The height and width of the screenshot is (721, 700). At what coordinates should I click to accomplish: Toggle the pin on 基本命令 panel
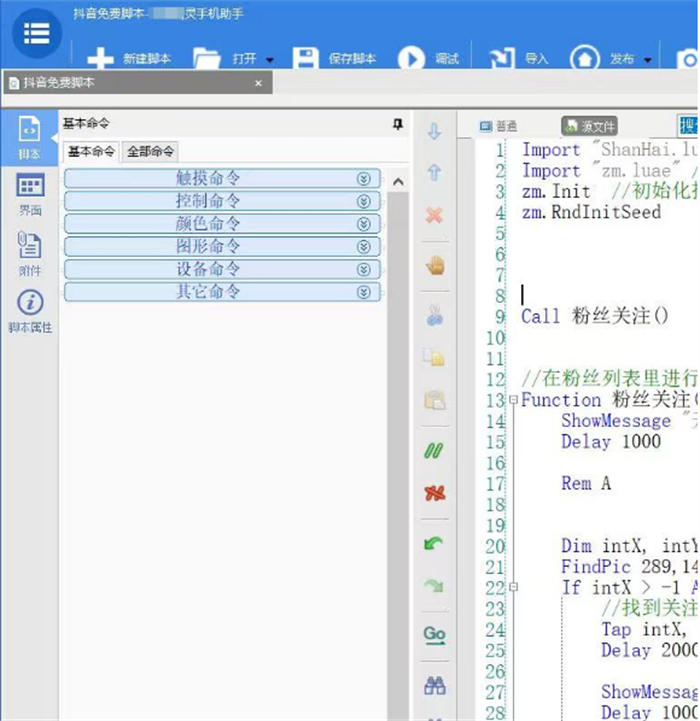pyautogui.click(x=397, y=124)
